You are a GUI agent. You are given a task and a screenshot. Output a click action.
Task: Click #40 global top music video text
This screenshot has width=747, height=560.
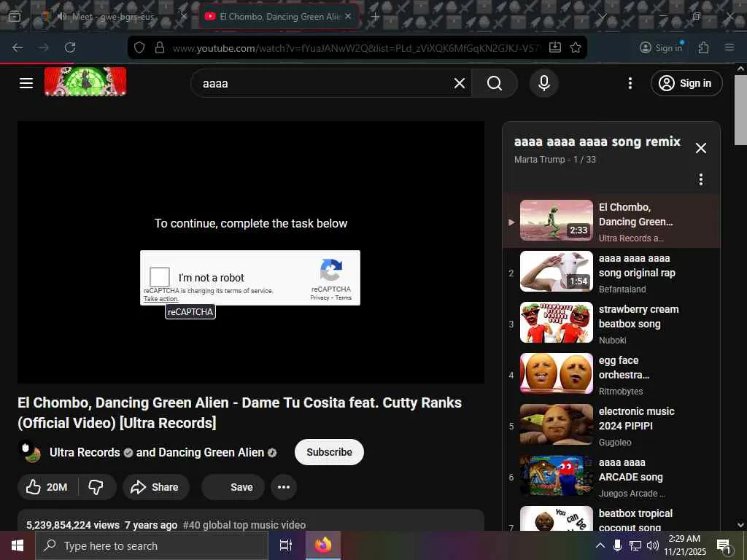(244, 525)
